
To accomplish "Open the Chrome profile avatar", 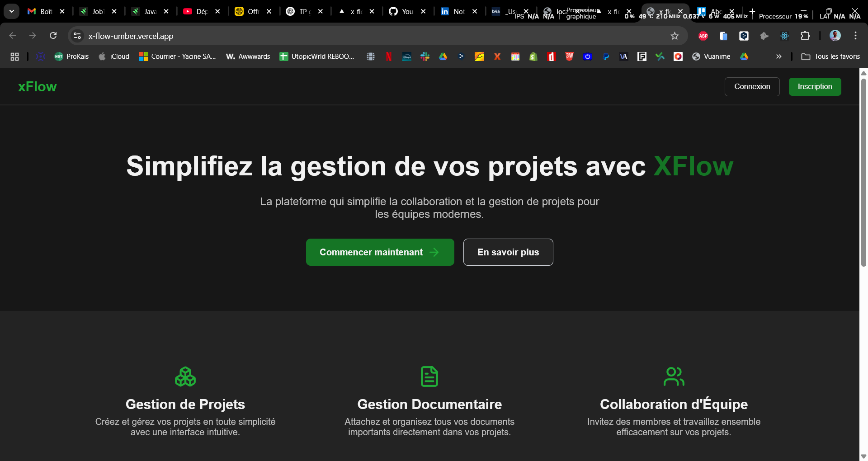I will (x=835, y=36).
